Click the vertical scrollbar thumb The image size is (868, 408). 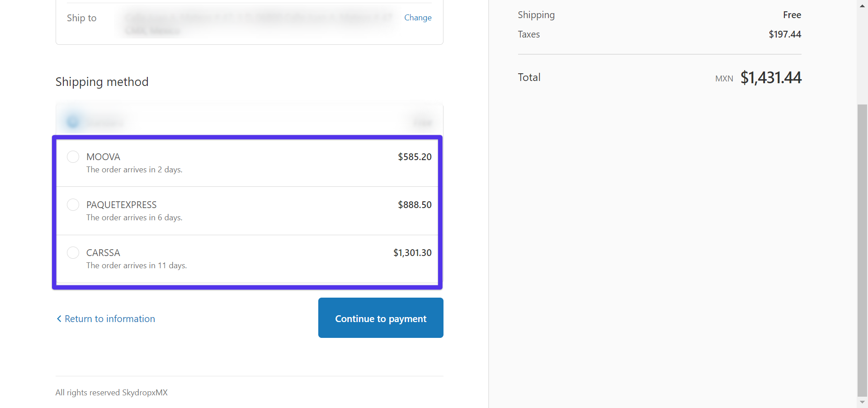[862, 250]
